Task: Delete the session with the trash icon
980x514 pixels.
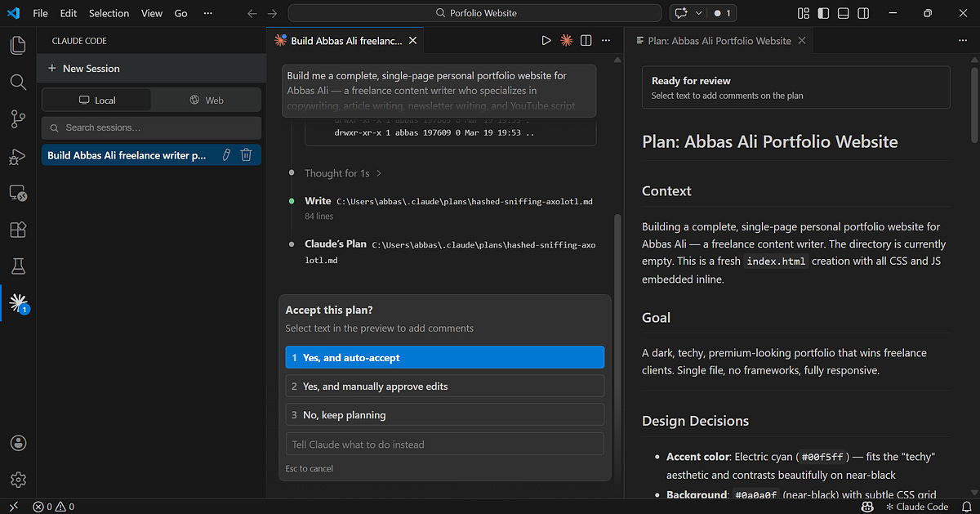Action: pyautogui.click(x=246, y=155)
